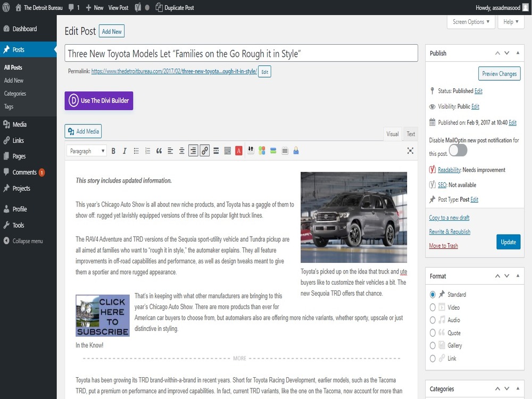Toggle bold formatting

pyautogui.click(x=113, y=151)
